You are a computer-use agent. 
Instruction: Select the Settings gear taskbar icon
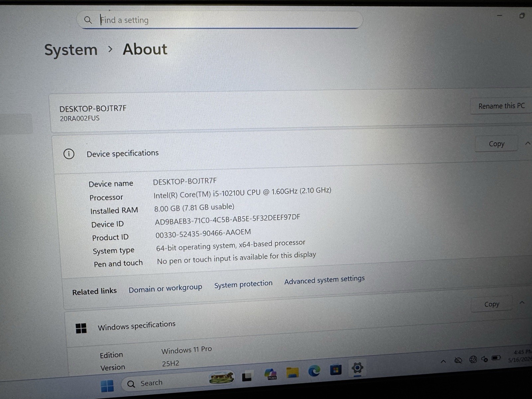tap(357, 368)
